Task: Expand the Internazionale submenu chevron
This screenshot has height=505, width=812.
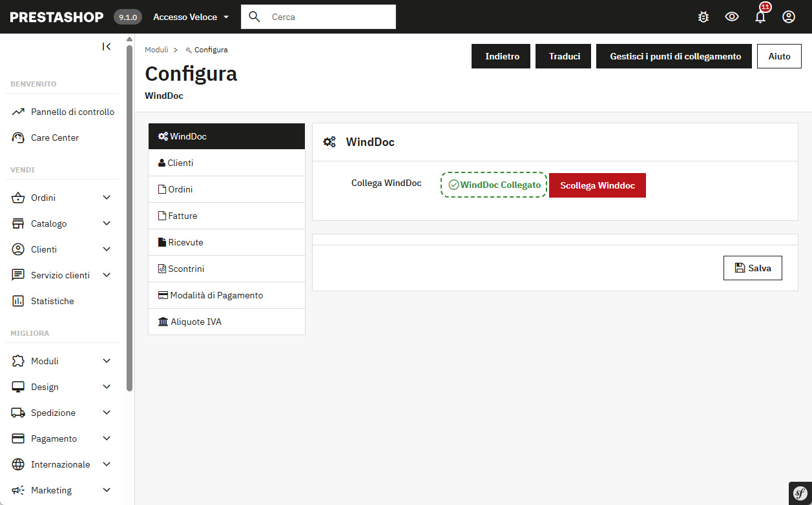Action: (107, 464)
